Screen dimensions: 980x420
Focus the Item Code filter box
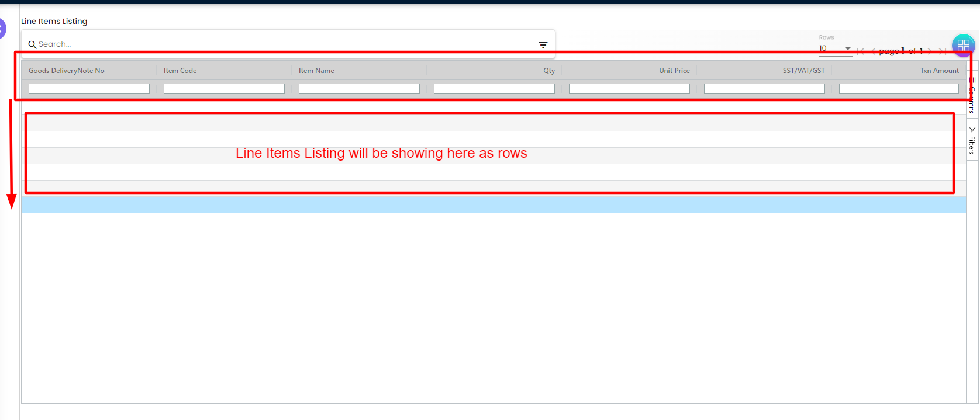pyautogui.click(x=224, y=89)
